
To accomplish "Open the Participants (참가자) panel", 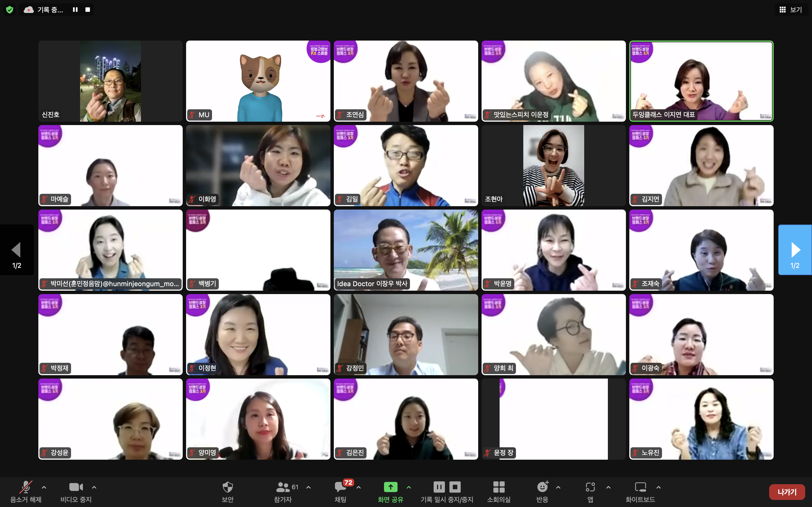I will 283,487.
